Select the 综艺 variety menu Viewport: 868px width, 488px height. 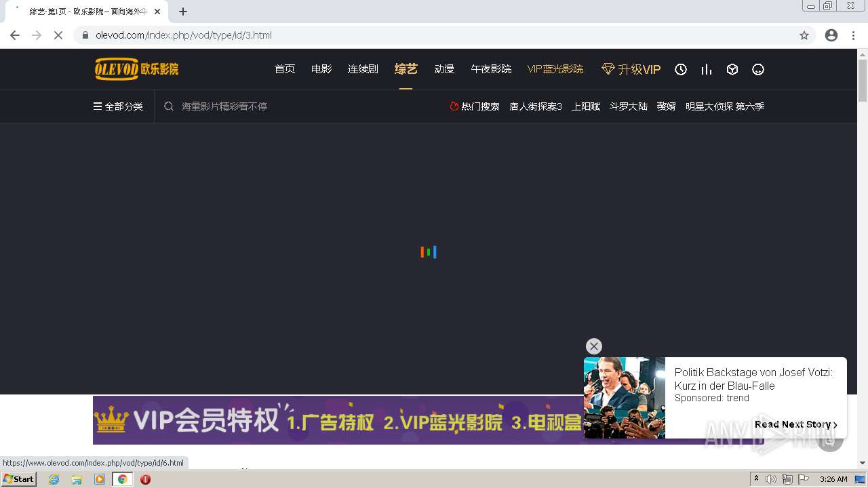(406, 69)
